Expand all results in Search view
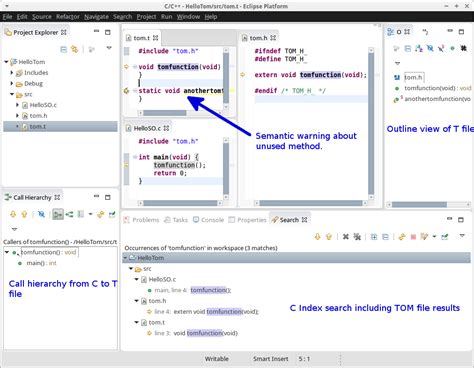The image size is (474, 368). click(x=374, y=237)
